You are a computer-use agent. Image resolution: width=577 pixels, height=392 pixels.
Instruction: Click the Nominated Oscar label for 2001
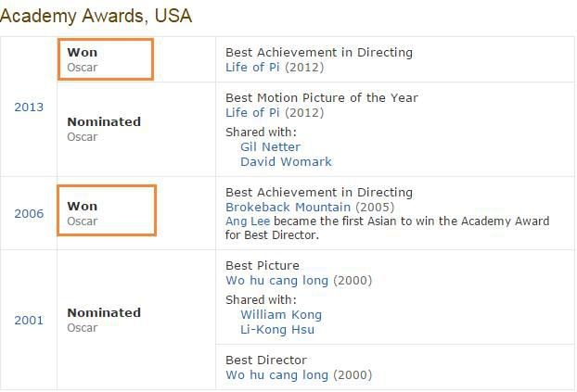pos(104,320)
